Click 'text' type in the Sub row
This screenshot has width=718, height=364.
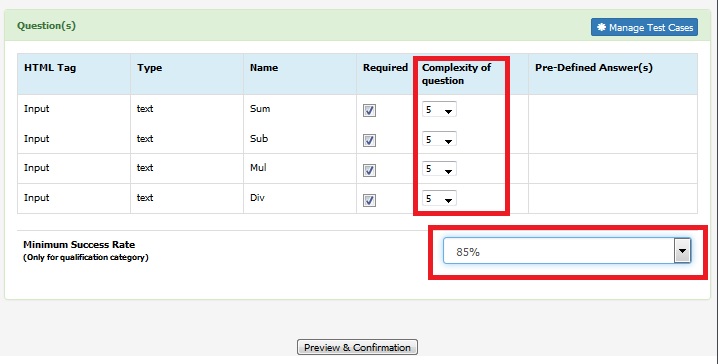pos(145,138)
